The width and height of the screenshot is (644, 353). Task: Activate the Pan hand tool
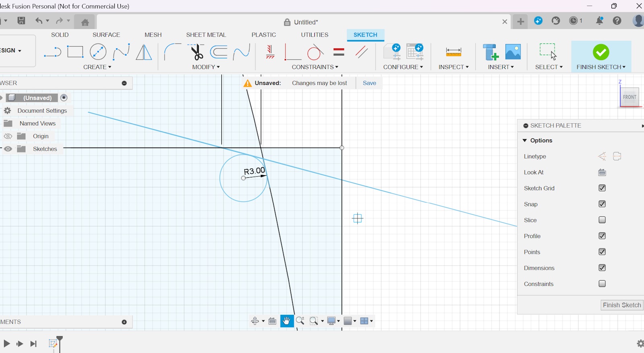click(287, 321)
